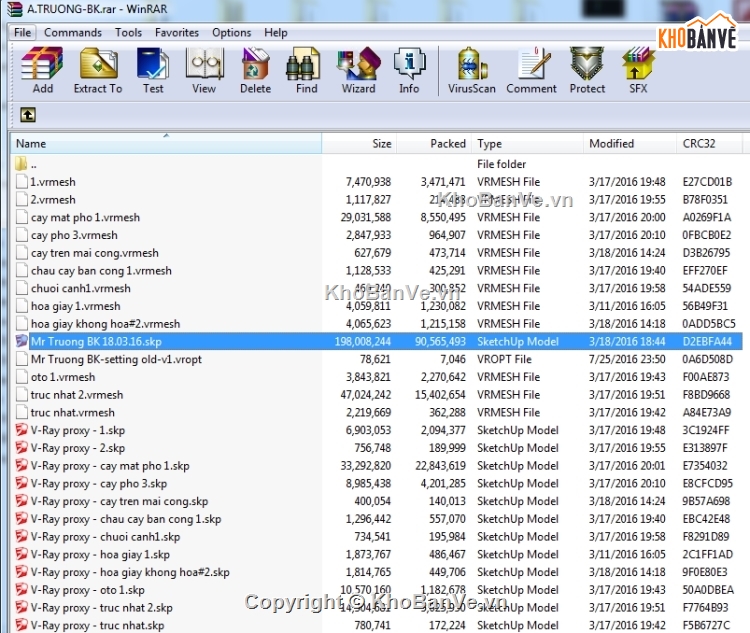
Task: Click the VROPT File type cell
Action: (x=504, y=359)
